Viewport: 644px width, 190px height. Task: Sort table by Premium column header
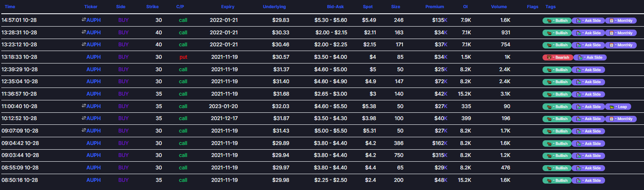435,7
